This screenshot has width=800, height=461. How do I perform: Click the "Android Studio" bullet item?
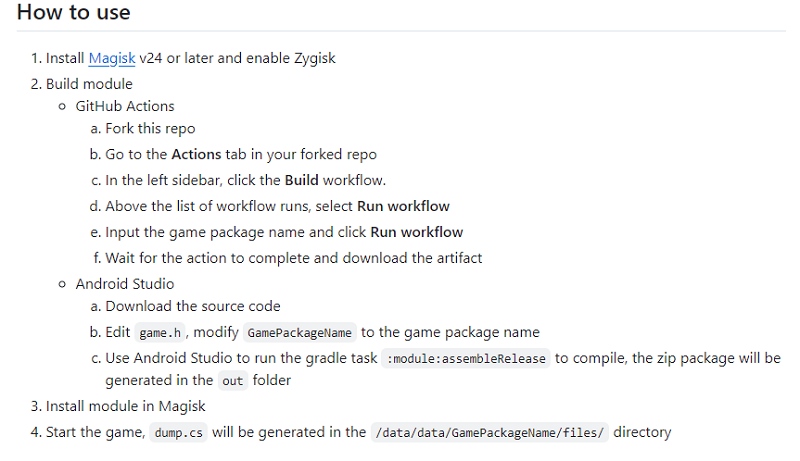124,284
